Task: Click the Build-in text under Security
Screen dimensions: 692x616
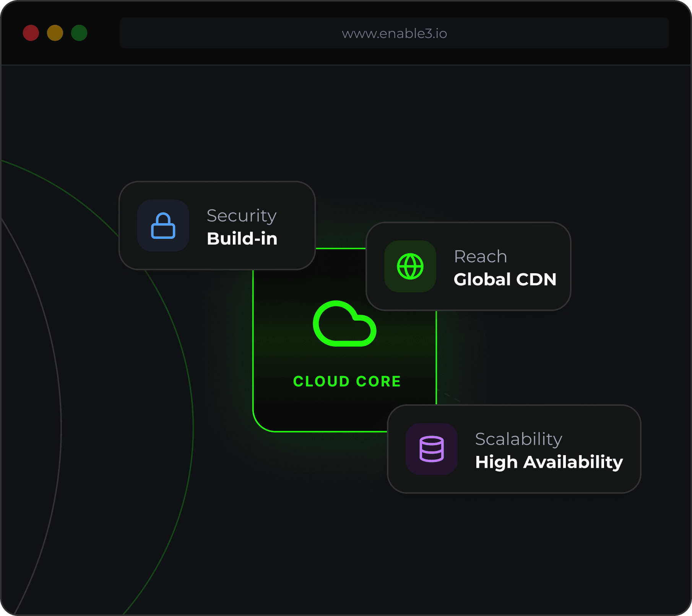Action: (242, 238)
